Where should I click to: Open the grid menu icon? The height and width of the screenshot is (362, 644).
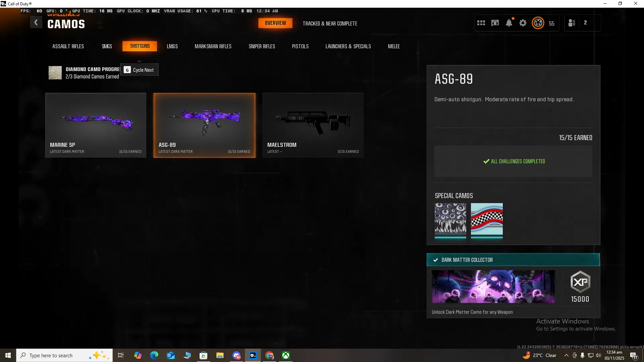(481, 23)
